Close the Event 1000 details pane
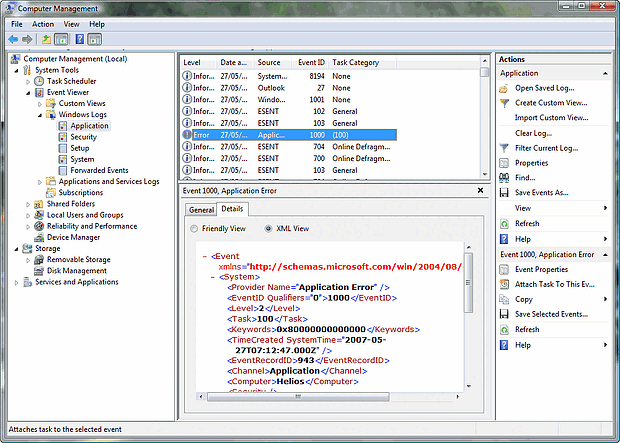 point(480,190)
